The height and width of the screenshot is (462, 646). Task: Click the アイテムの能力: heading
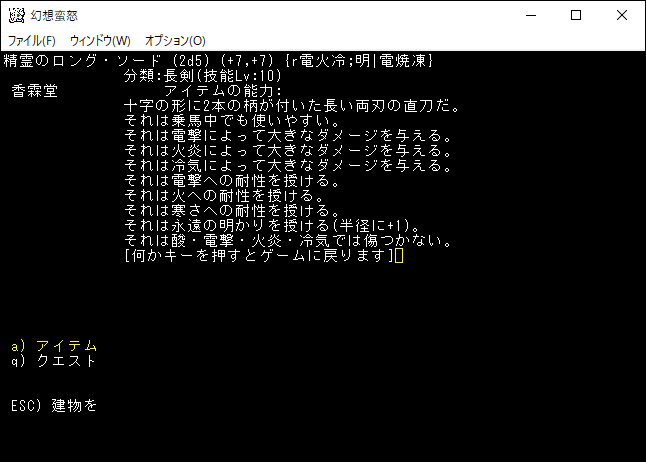223,91
